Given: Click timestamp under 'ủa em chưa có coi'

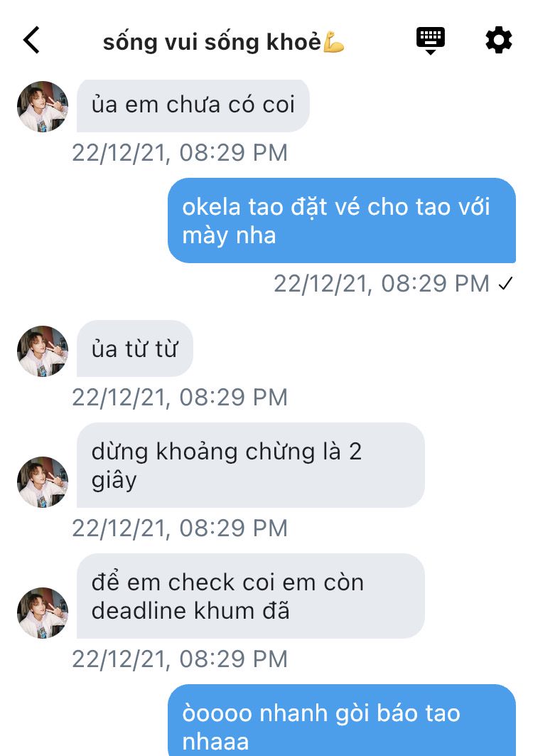Looking at the screenshot, I should pyautogui.click(x=180, y=153).
